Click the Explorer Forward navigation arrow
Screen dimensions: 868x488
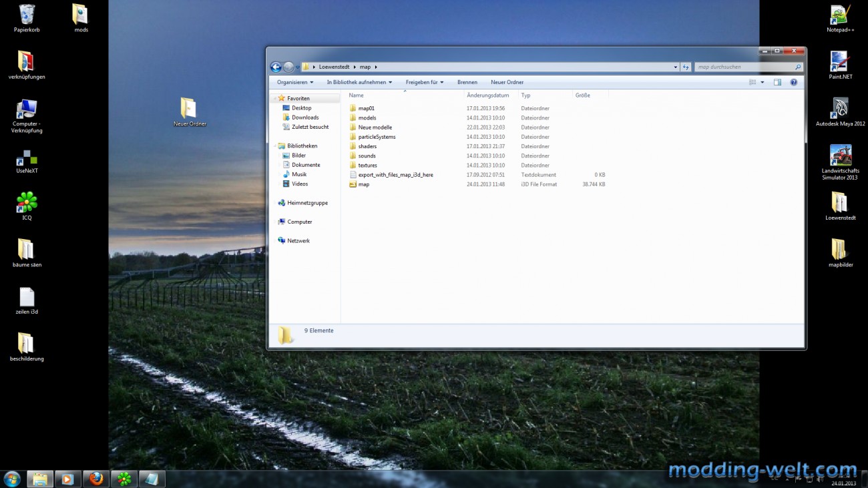click(288, 67)
